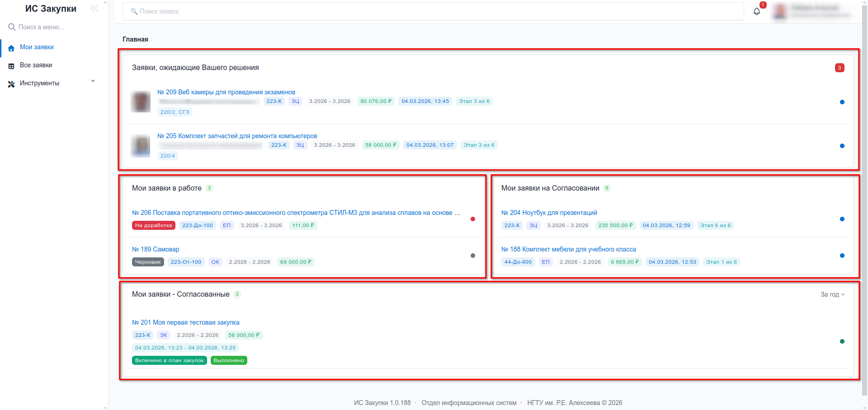
Task: Click the Этап 1 из 6 stage tag
Action: (722, 262)
